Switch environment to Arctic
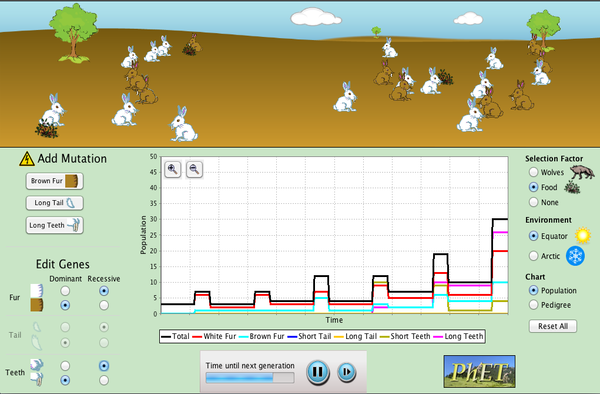 pos(533,256)
